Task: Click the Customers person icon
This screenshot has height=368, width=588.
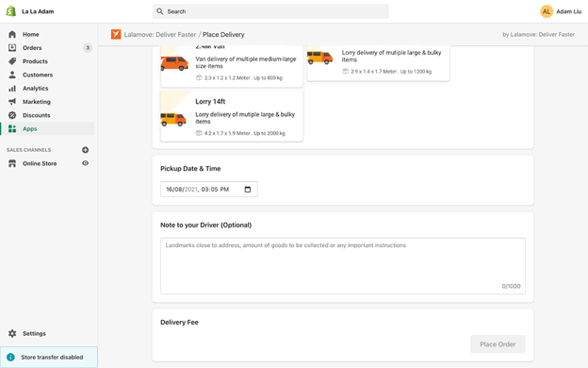Action: pos(12,75)
